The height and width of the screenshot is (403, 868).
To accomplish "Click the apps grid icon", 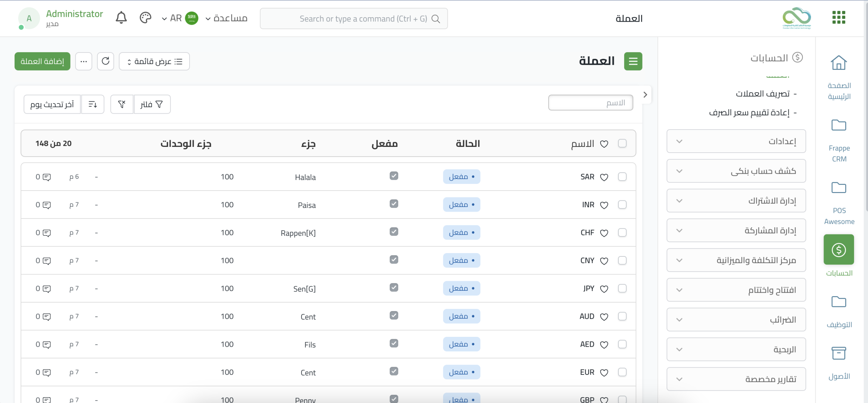I will 839,17.
